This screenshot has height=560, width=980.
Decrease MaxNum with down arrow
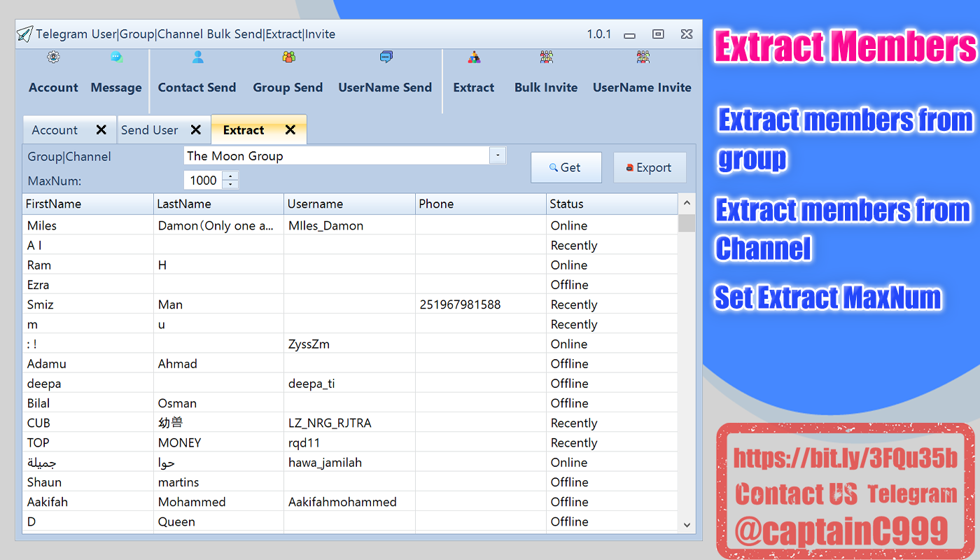[230, 185]
